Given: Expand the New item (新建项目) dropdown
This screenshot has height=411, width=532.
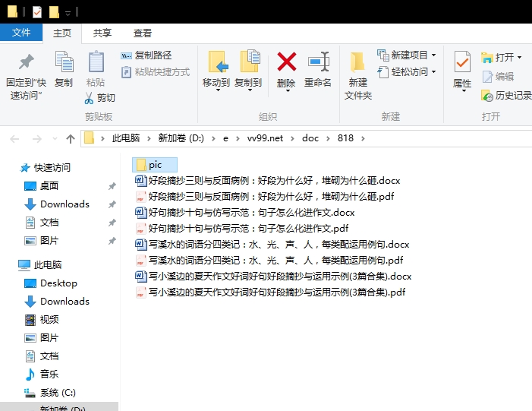Looking at the screenshot, I should click(x=434, y=55).
